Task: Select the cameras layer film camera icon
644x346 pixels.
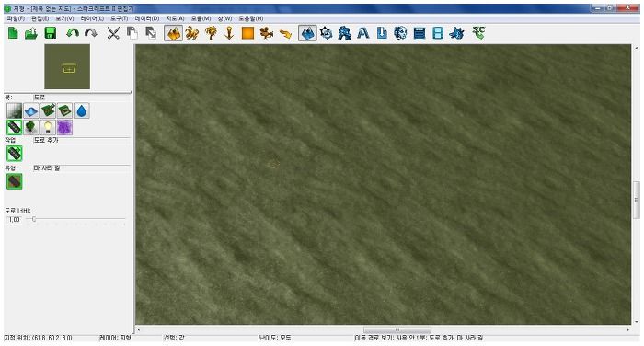Action: 267,33
